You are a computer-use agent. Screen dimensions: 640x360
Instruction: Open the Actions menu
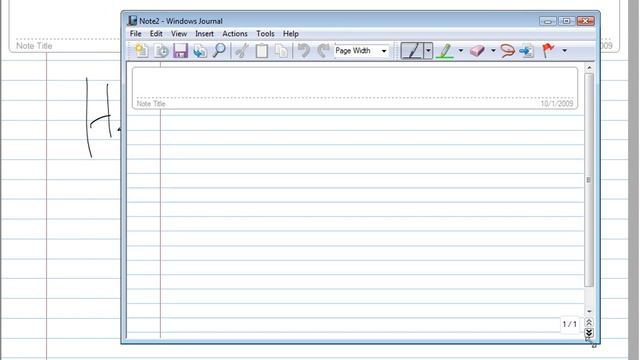(x=235, y=33)
